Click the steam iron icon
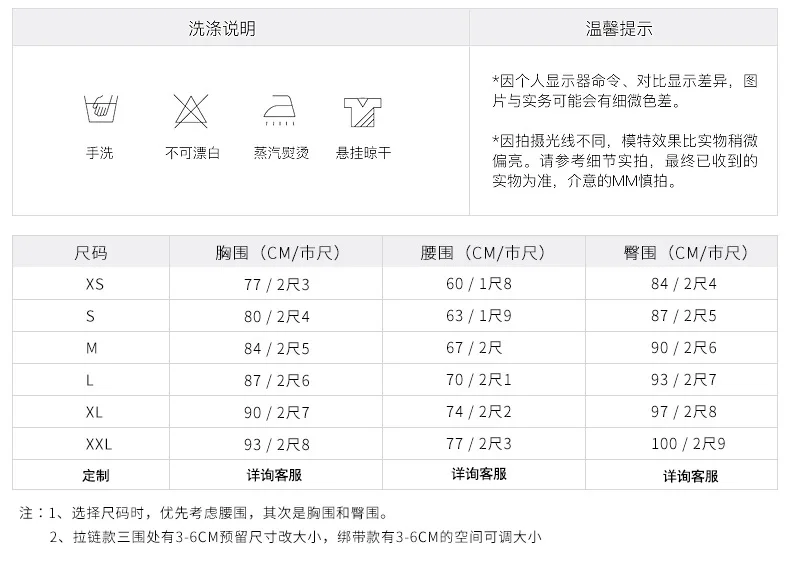 [x=280, y=110]
